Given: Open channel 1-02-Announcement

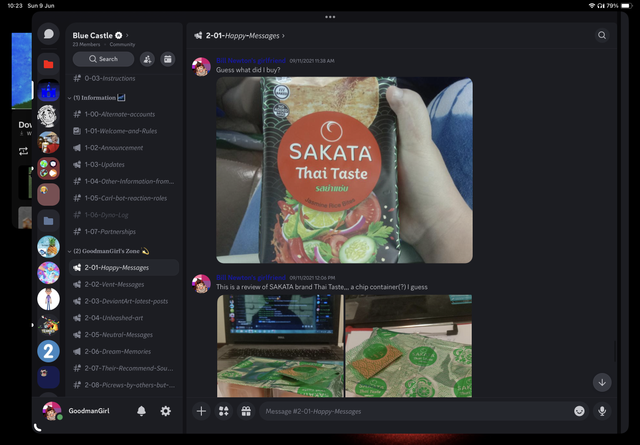Looking at the screenshot, I should tap(124, 148).
